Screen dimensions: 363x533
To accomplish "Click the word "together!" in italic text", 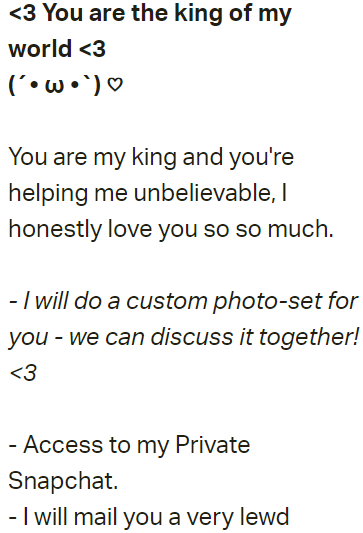I will click(309, 338).
